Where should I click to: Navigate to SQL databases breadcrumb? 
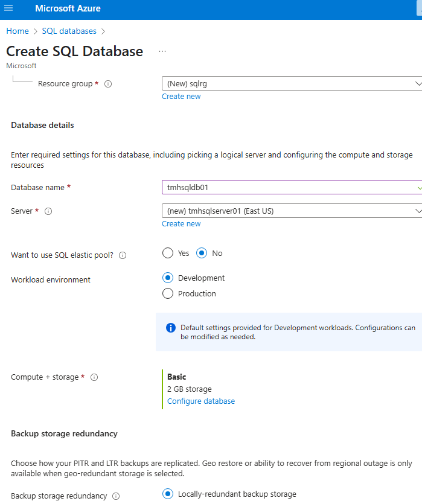click(69, 31)
